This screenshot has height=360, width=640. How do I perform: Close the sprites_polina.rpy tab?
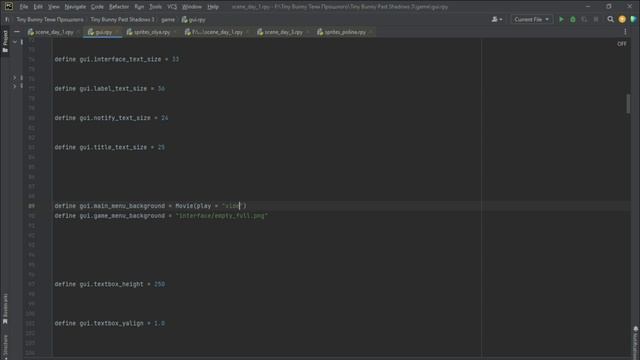click(x=371, y=32)
